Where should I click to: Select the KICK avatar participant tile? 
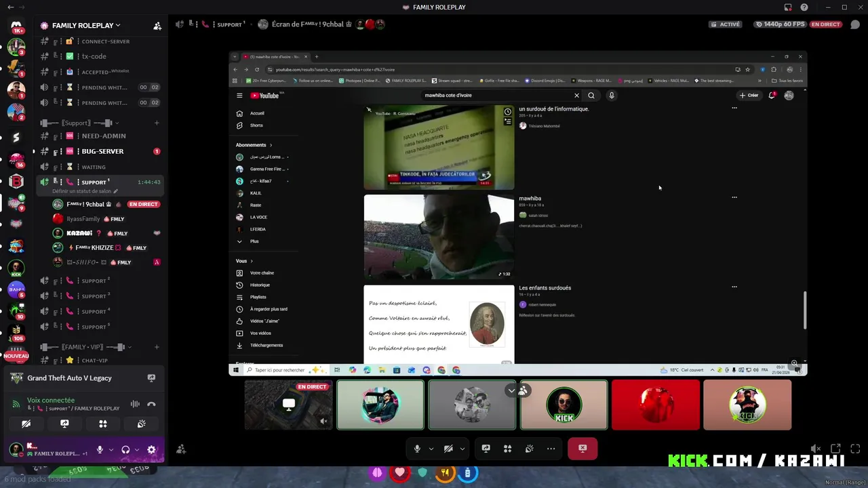(x=564, y=405)
